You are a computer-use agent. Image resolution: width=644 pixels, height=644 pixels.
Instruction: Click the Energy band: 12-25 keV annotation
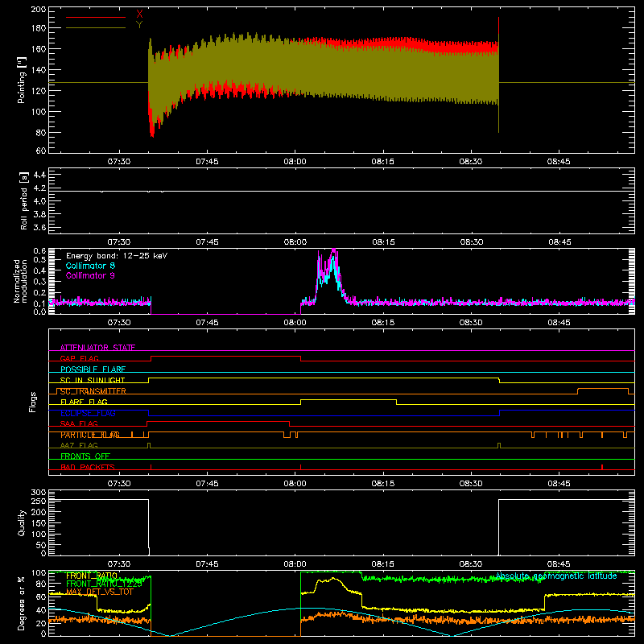(x=117, y=256)
